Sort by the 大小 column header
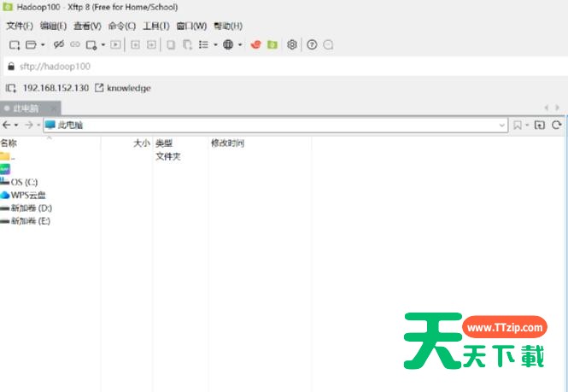 (x=126, y=143)
